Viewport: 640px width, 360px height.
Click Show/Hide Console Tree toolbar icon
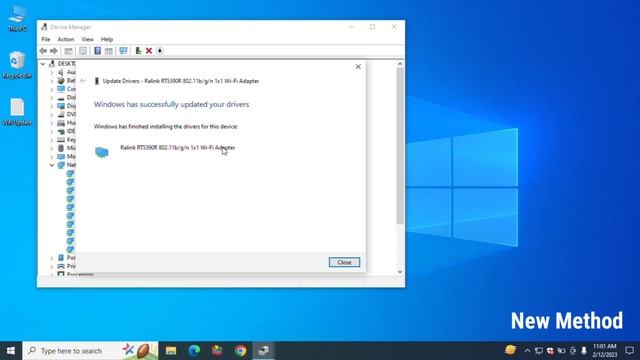(x=68, y=51)
